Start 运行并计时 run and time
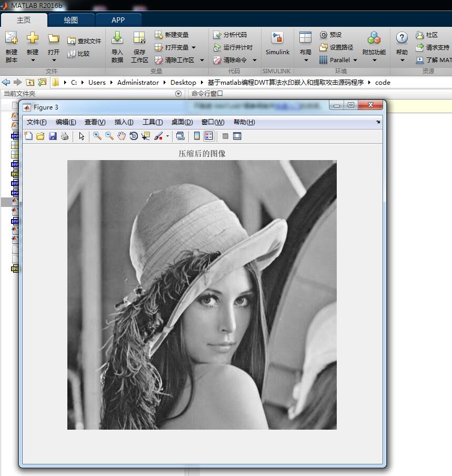 233,47
